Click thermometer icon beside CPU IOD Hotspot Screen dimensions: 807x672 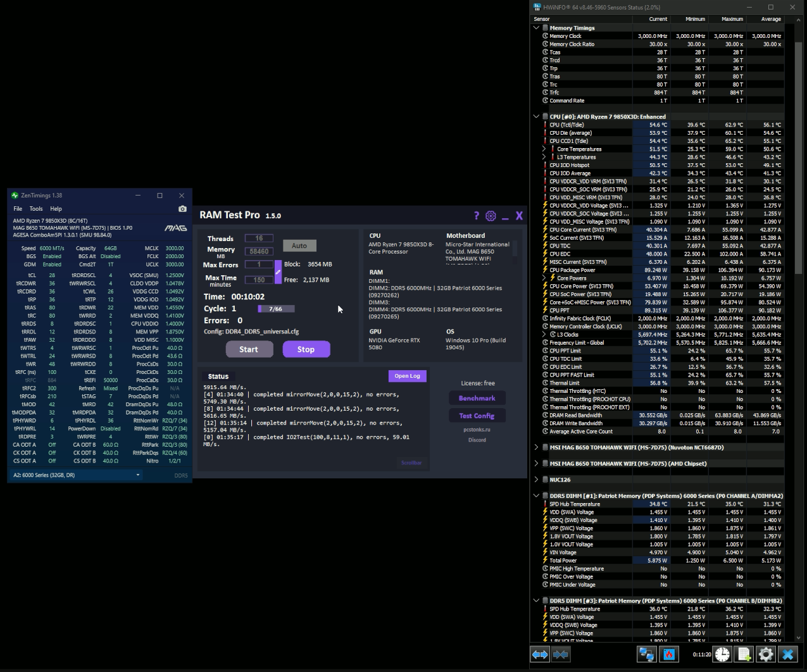[x=545, y=165]
